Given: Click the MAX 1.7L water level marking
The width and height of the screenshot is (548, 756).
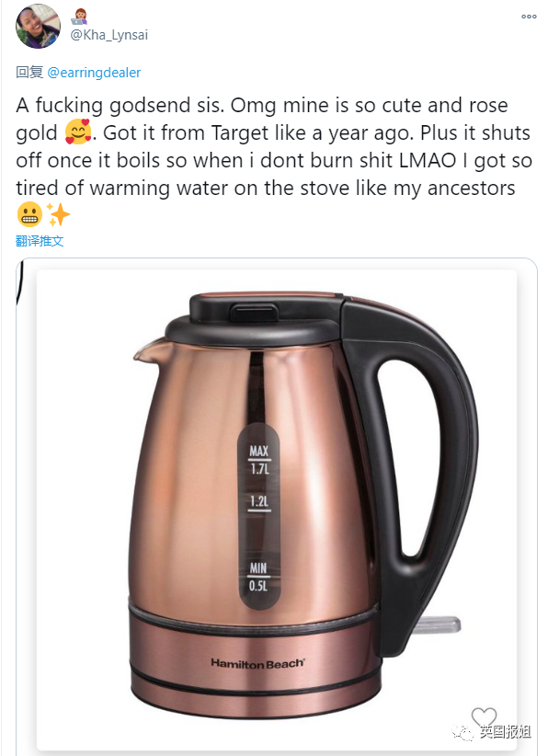Looking at the screenshot, I should pos(259,460).
